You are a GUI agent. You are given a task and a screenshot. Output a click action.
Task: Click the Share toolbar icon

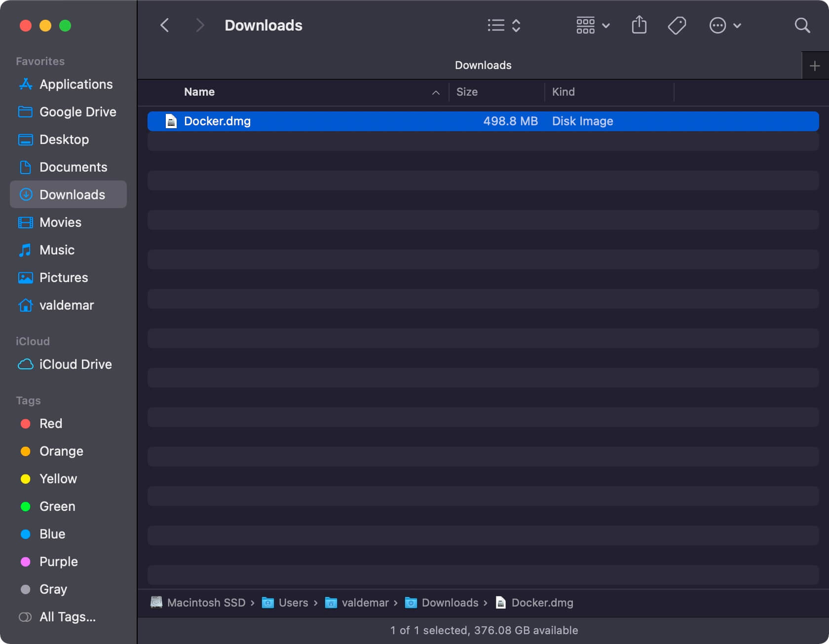(639, 25)
